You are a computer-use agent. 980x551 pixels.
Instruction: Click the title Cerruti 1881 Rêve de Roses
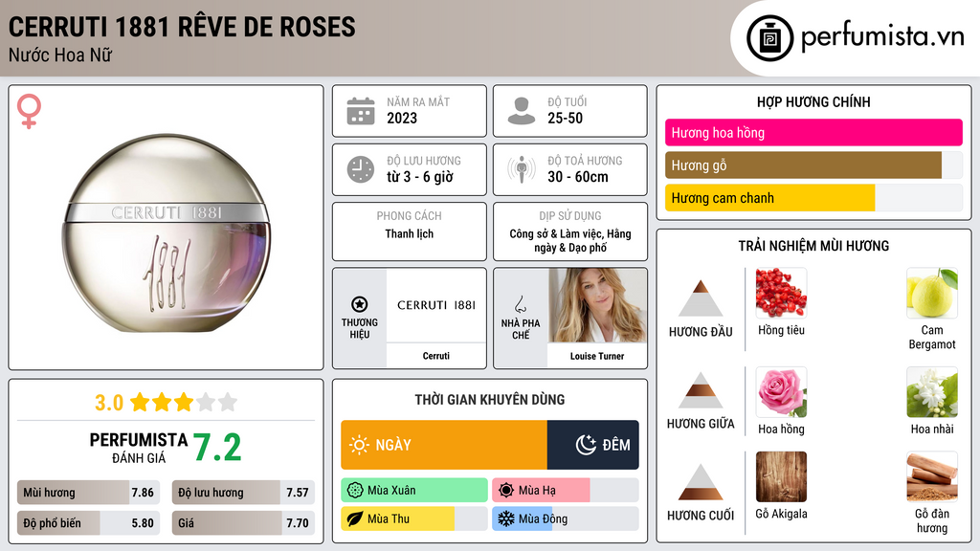click(x=182, y=28)
